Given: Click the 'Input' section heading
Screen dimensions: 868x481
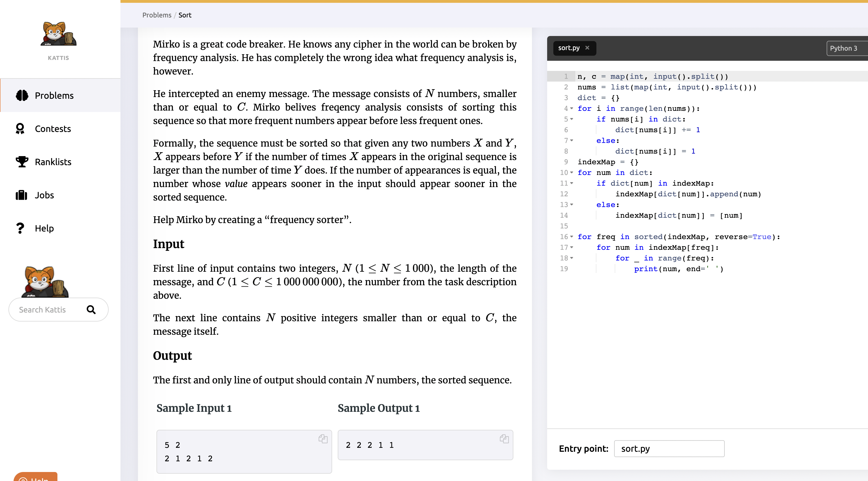Looking at the screenshot, I should [169, 244].
